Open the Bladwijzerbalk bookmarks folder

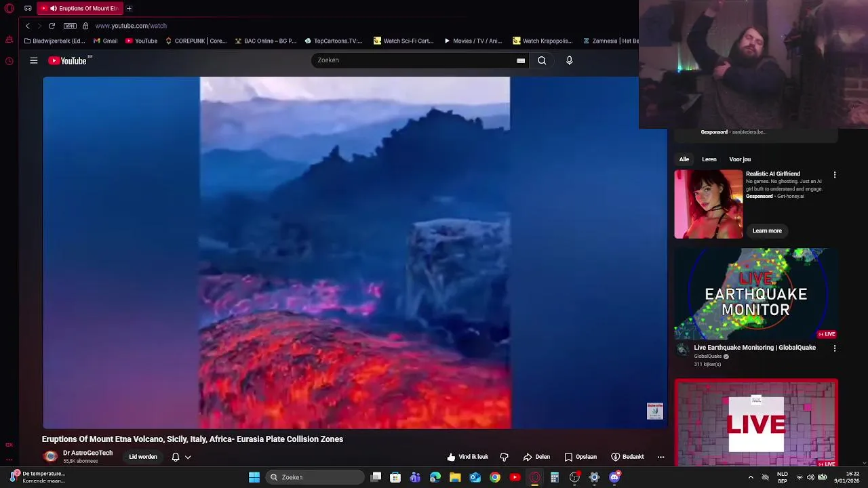54,41
